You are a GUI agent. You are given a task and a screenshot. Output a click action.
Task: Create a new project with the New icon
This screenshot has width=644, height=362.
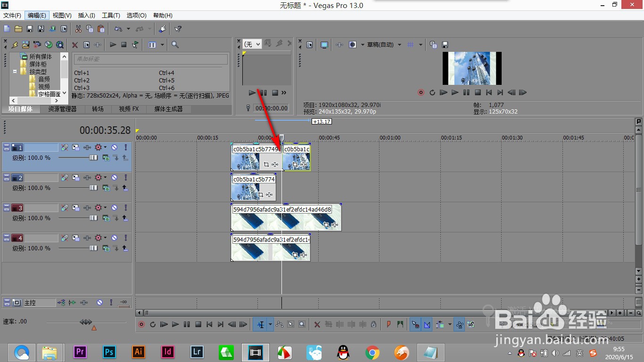point(7,29)
